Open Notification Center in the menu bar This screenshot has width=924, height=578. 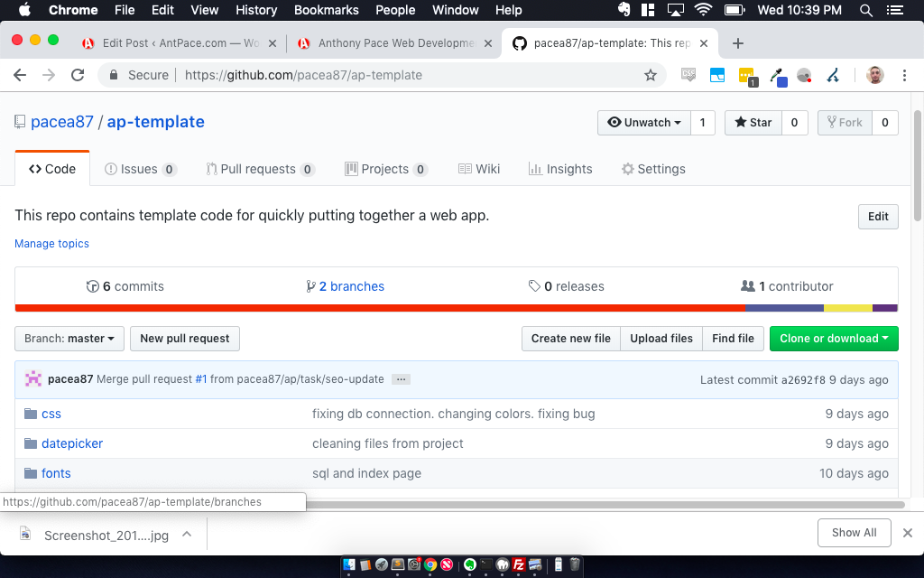click(x=896, y=10)
